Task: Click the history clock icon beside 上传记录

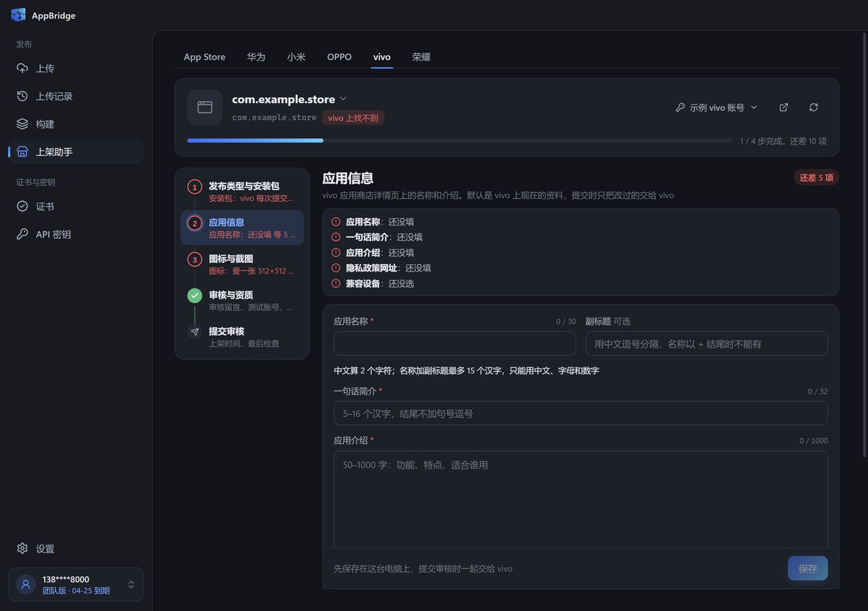Action: [x=22, y=96]
